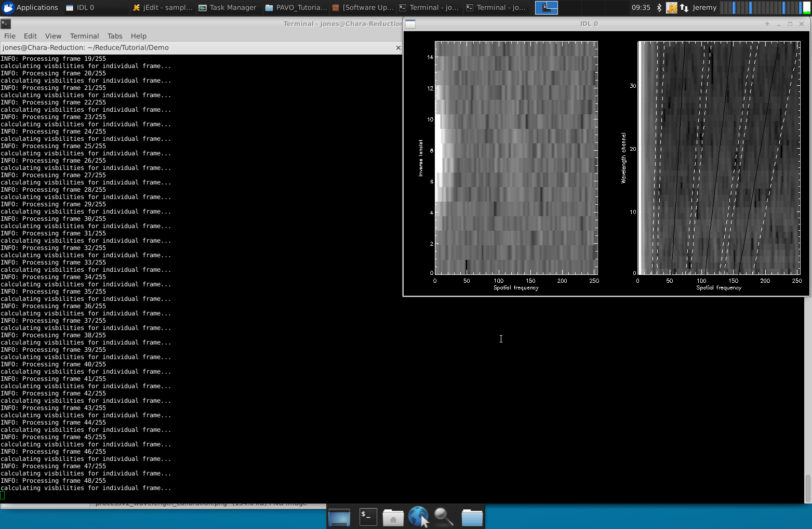Open the Terminal menu
The height and width of the screenshot is (529, 812).
pyautogui.click(x=84, y=36)
